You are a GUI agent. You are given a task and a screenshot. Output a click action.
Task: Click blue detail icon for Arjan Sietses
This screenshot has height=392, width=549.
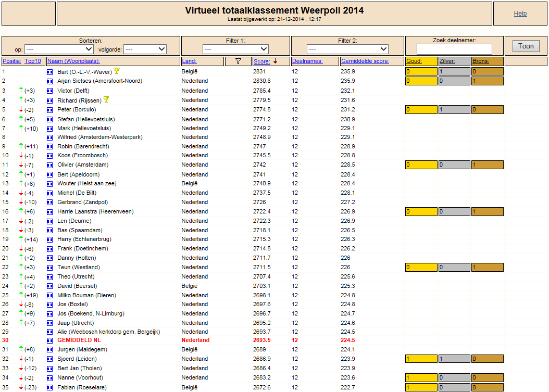click(49, 81)
